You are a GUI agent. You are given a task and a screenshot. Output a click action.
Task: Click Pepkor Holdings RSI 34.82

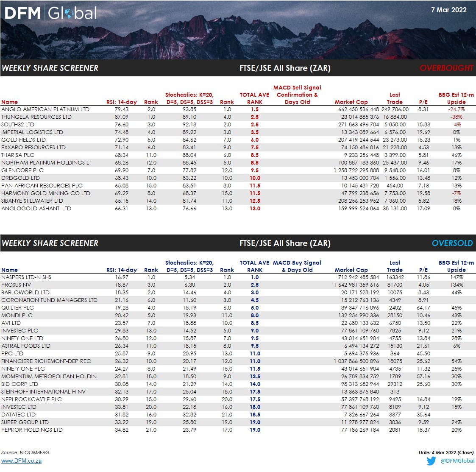[121, 430]
